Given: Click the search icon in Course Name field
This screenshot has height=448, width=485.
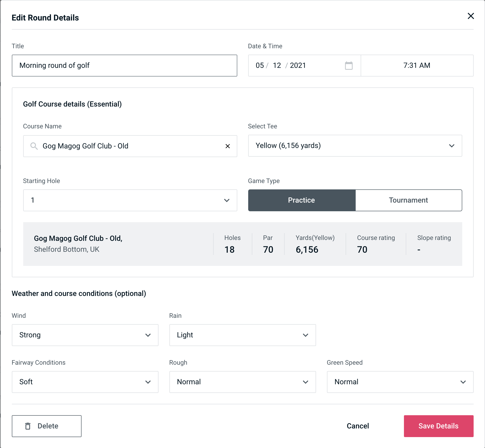Looking at the screenshot, I should point(34,146).
